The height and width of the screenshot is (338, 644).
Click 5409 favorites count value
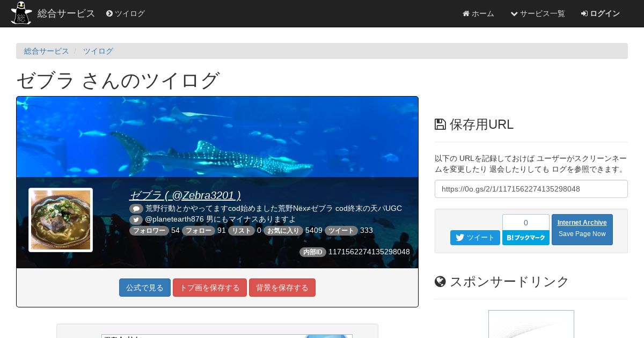tap(314, 231)
